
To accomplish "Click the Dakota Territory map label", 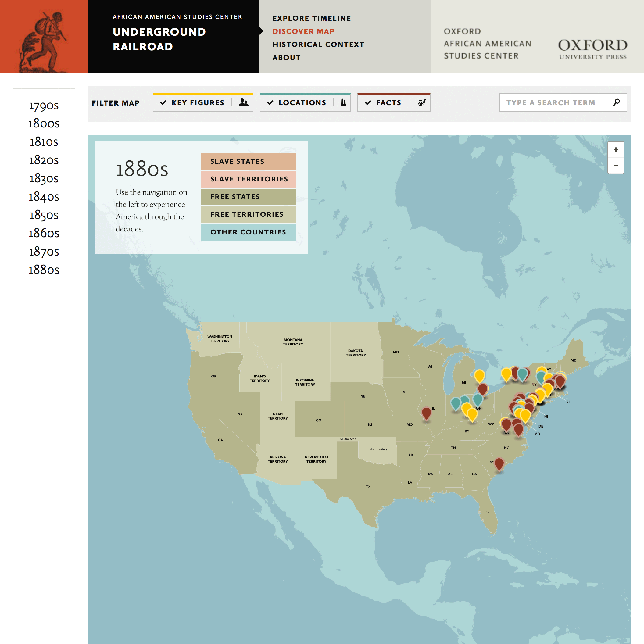I will 356,353.
